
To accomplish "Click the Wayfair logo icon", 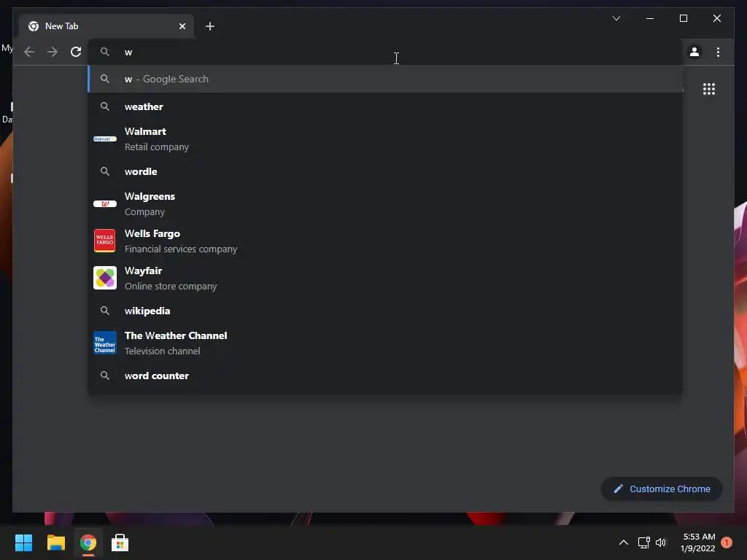I will pos(105,278).
